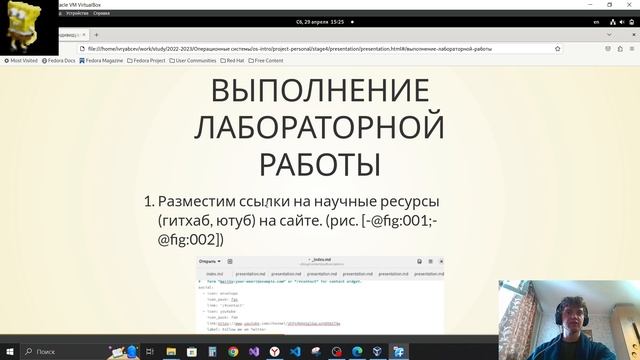Open the GNOME clock showing 29 апреля 15:25
Viewport: 640px width, 360px height.
[x=320, y=22]
